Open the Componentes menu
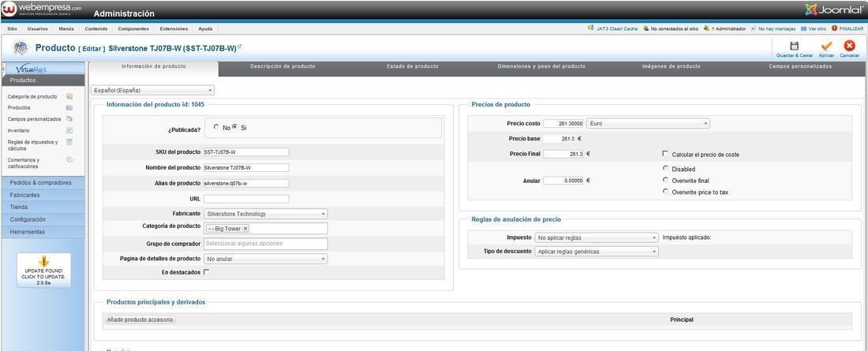 click(x=133, y=28)
